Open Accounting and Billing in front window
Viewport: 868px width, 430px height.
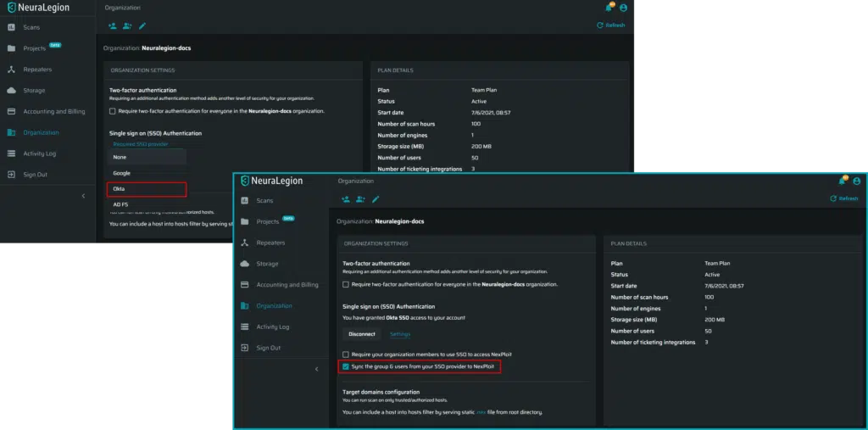pyautogui.click(x=287, y=285)
